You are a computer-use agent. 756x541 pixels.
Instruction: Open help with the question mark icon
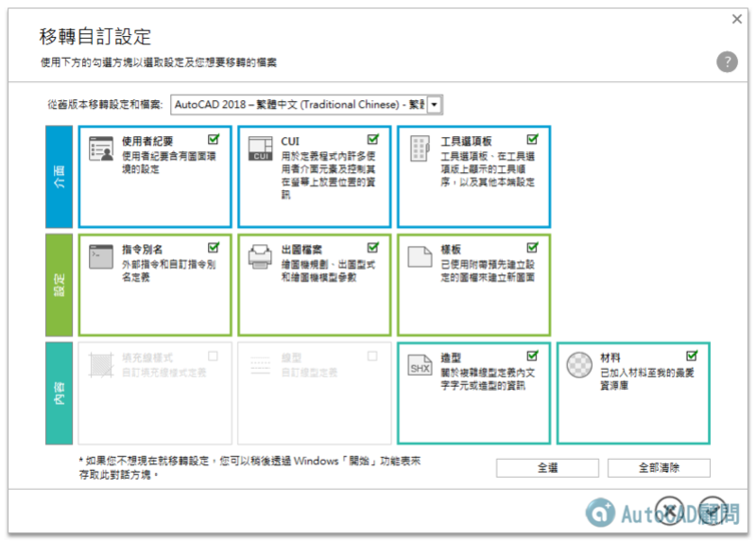click(727, 61)
